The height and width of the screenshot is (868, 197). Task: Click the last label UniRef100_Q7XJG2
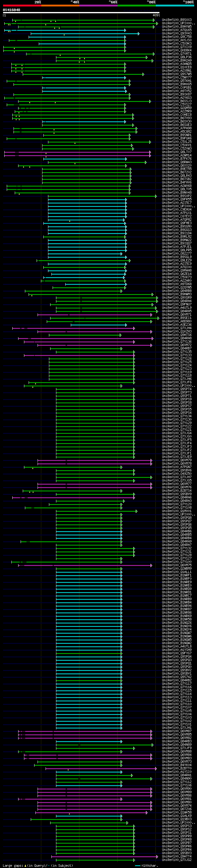coord(177,860)
